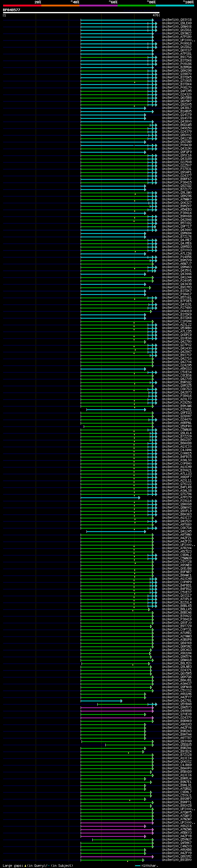
Task: Click the orange segment of the identity scale
Action: click(60, 6)
